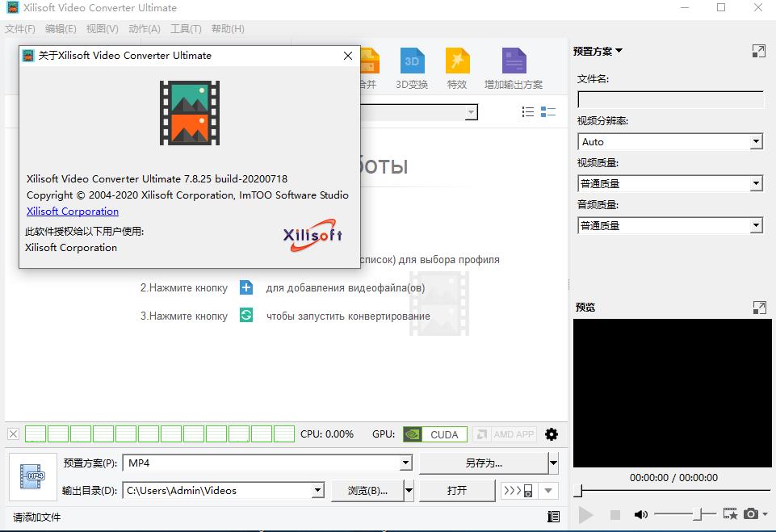Click the black preview video area
This screenshot has height=532, width=776.
[672, 393]
